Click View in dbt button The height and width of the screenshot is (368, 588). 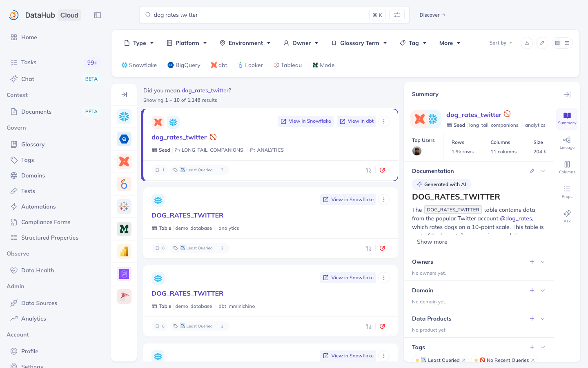pyautogui.click(x=356, y=121)
